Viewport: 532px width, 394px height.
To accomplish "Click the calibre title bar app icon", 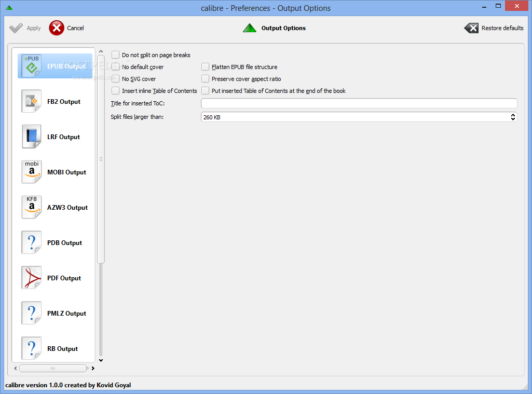I will click(x=9, y=8).
